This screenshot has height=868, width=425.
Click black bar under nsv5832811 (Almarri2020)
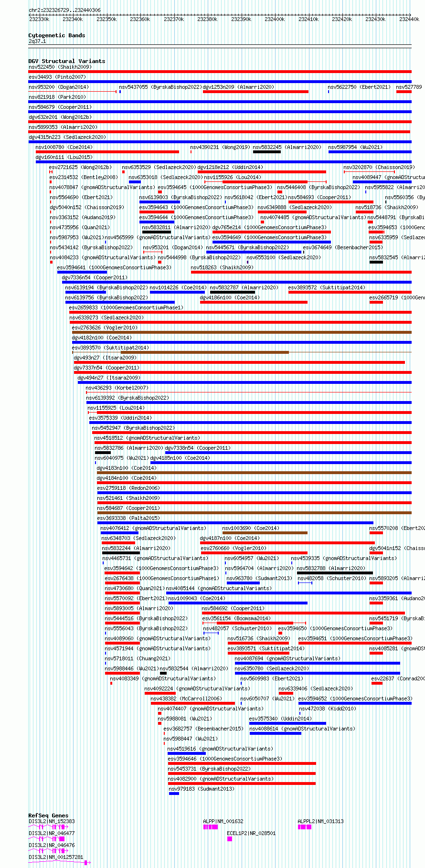[x=156, y=232]
